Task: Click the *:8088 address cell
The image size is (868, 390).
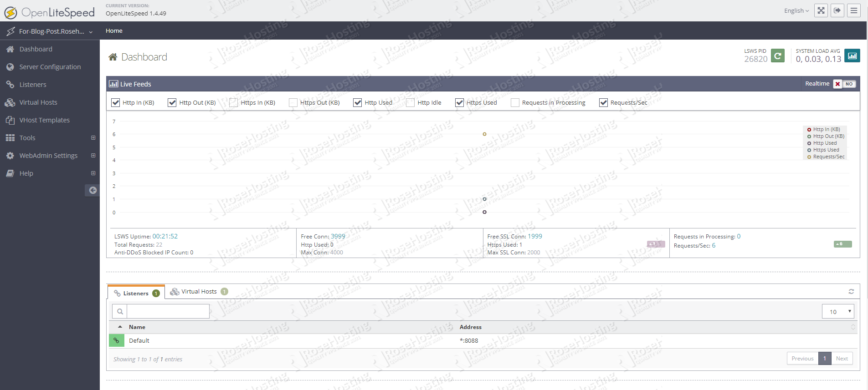Action: point(469,341)
